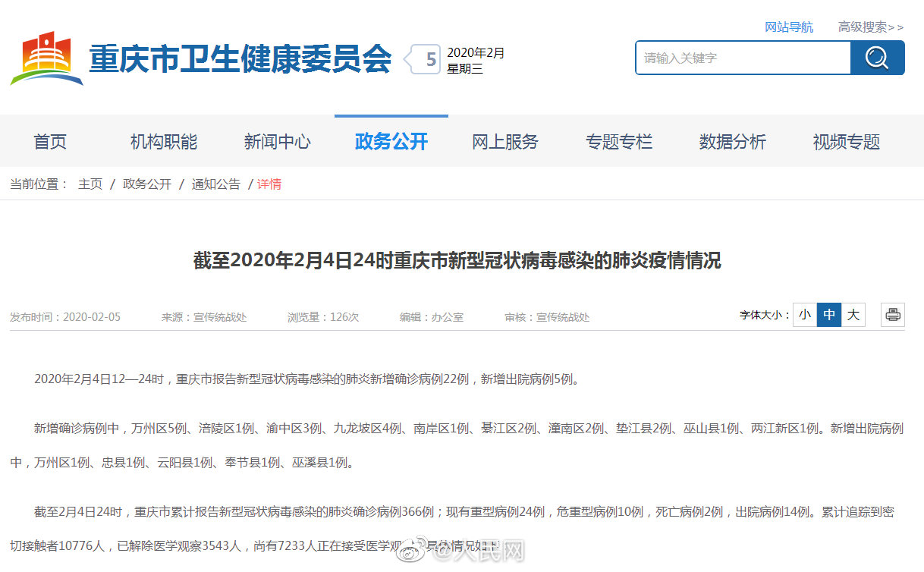This screenshot has width=924, height=572.
Task: Navigate to 数据分析 page
Action: (733, 142)
